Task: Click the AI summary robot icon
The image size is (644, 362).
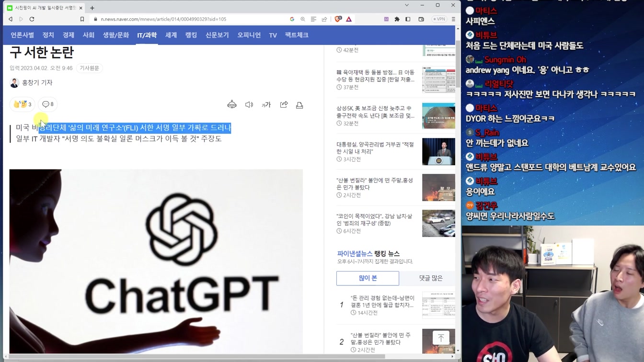Action: click(232, 105)
